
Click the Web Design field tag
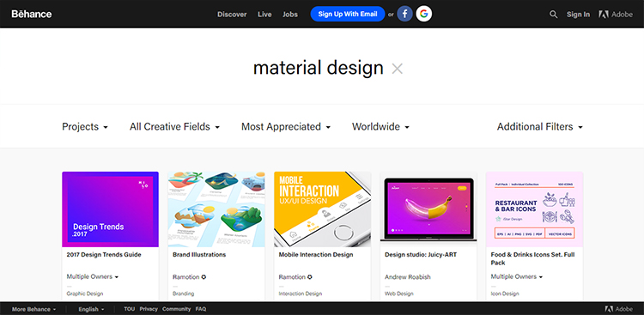tap(398, 294)
